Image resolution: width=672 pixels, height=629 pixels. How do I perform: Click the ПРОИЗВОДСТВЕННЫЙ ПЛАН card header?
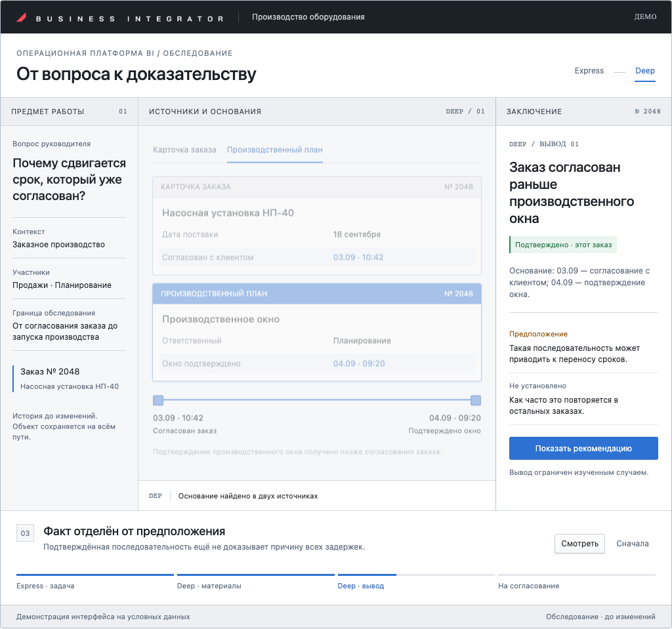pos(317,294)
